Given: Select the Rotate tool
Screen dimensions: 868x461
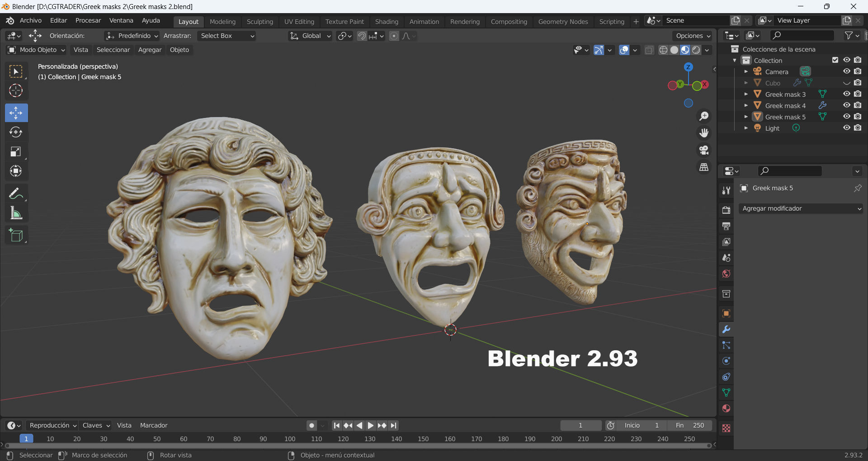Looking at the screenshot, I should [x=16, y=132].
